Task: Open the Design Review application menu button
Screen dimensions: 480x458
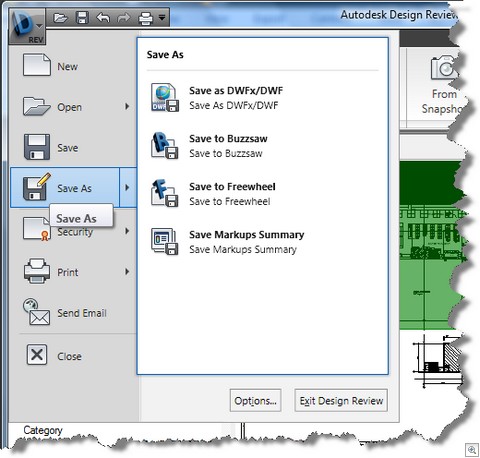Action: (27, 26)
